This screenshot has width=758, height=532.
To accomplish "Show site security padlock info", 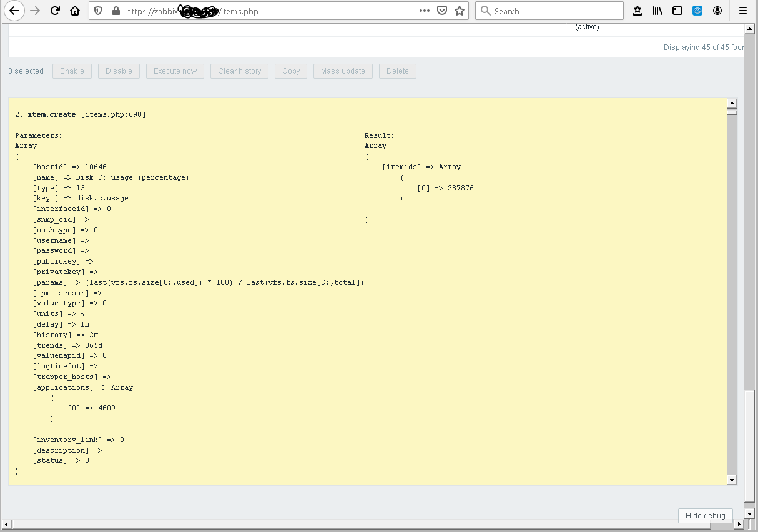I will point(115,11).
